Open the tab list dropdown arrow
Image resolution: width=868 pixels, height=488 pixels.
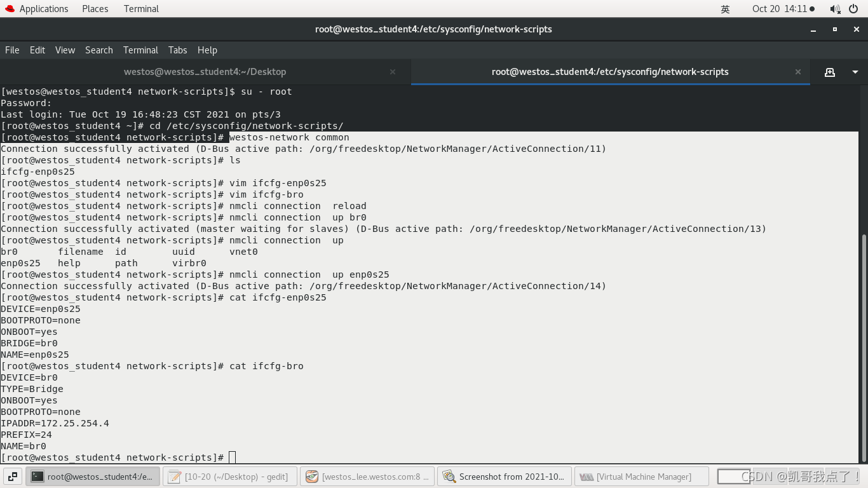(x=855, y=72)
